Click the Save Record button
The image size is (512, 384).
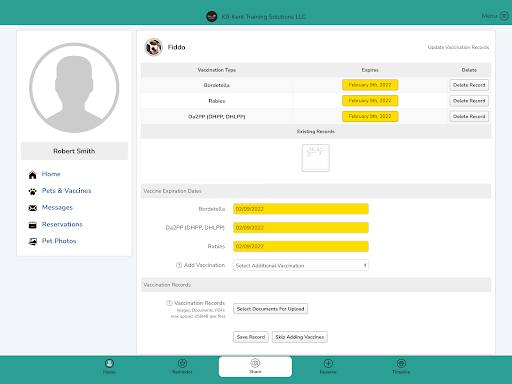(251, 337)
